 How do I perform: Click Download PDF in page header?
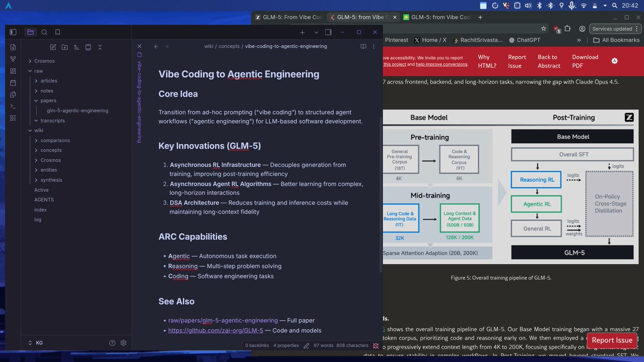pos(585,61)
